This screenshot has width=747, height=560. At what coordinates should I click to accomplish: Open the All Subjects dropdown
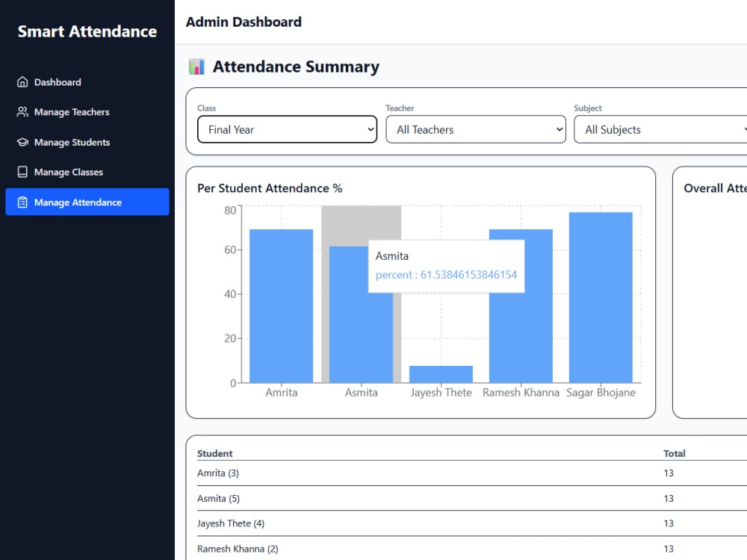pos(660,129)
